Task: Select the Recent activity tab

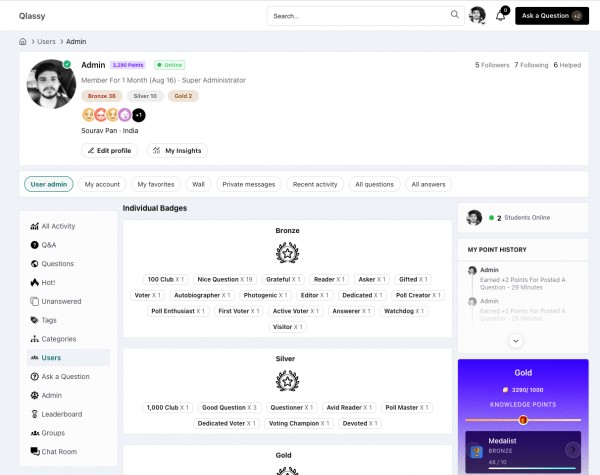Action: tap(314, 184)
